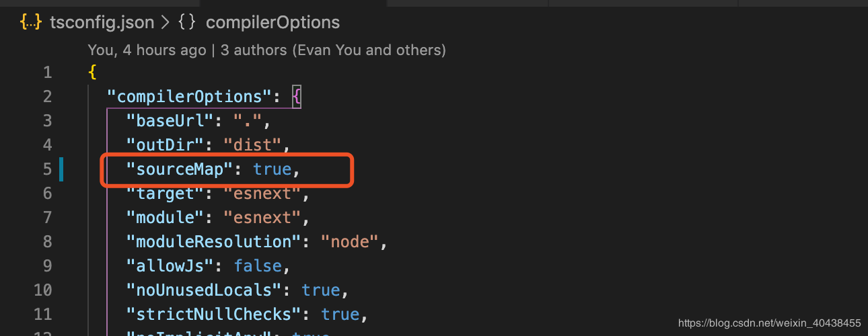Click line number 5 in gutter
The width and height of the screenshot is (868, 336).
coord(47,169)
